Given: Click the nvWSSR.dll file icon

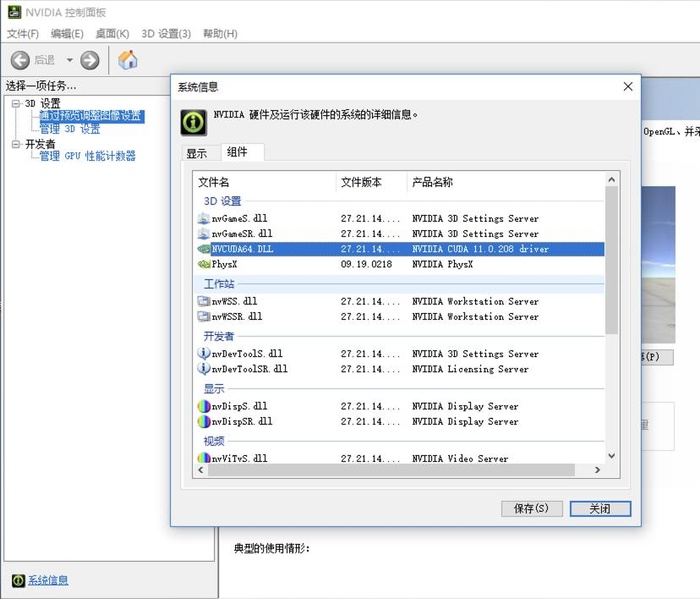Looking at the screenshot, I should point(204,316).
